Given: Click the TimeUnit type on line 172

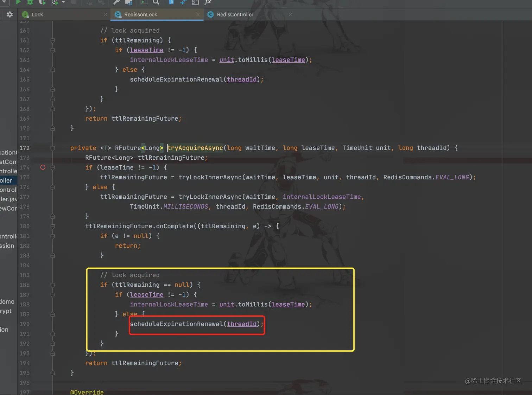Looking at the screenshot, I should tap(357, 148).
